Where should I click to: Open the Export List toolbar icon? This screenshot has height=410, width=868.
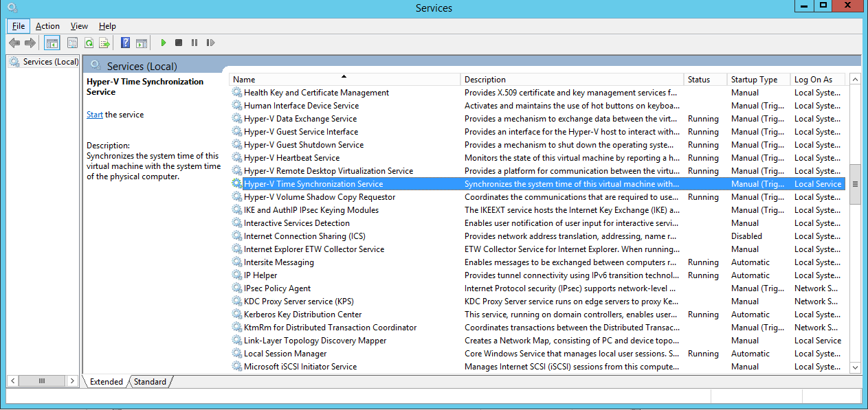(104, 43)
